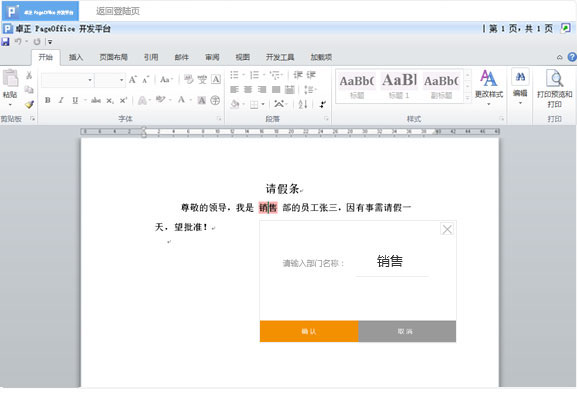578x394 pixels.
Task: Open the Page Layout (页面布局) tab
Action: tap(114, 57)
